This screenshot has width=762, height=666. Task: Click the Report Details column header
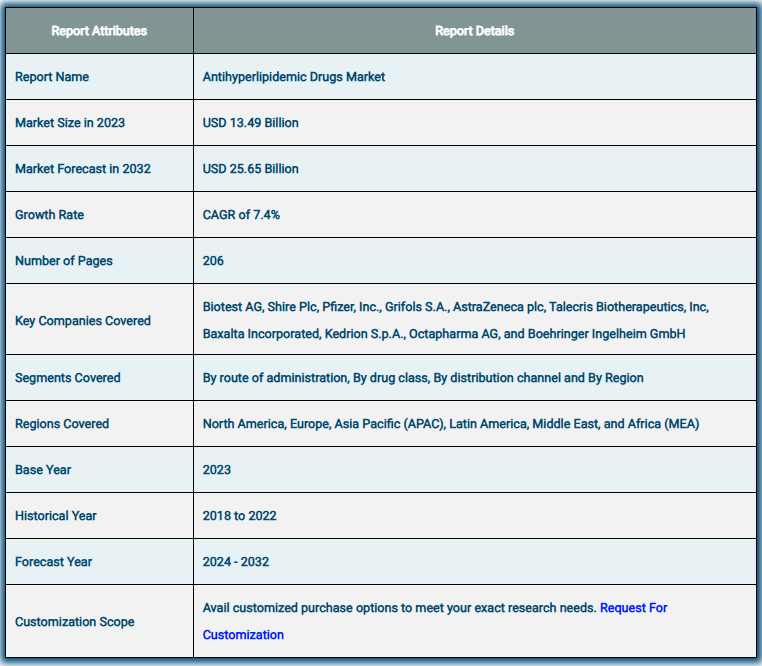pyautogui.click(x=474, y=31)
